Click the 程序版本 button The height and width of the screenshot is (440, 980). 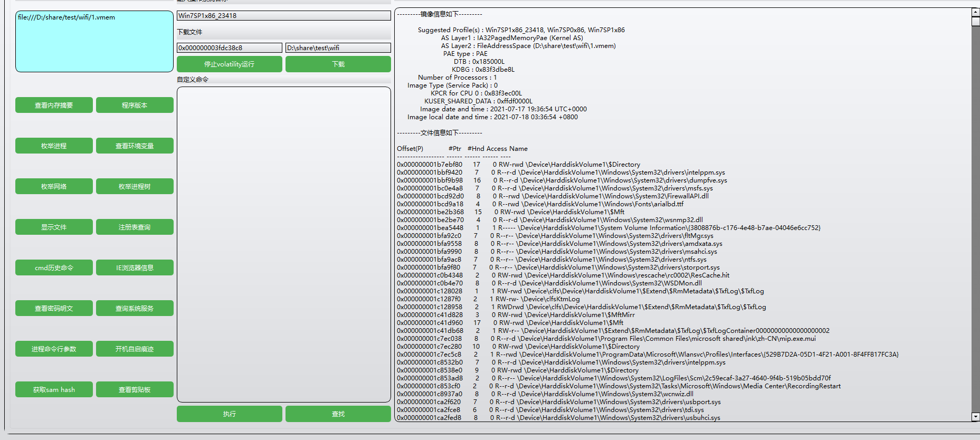[135, 105]
